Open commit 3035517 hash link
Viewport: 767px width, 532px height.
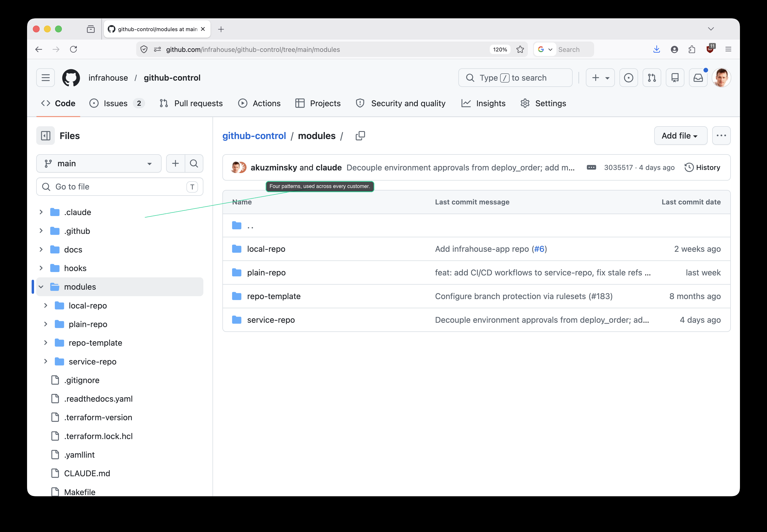pyautogui.click(x=618, y=167)
